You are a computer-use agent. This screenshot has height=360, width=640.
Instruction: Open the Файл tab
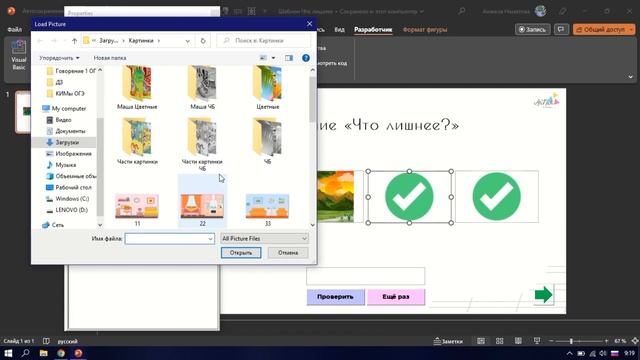pos(15,29)
